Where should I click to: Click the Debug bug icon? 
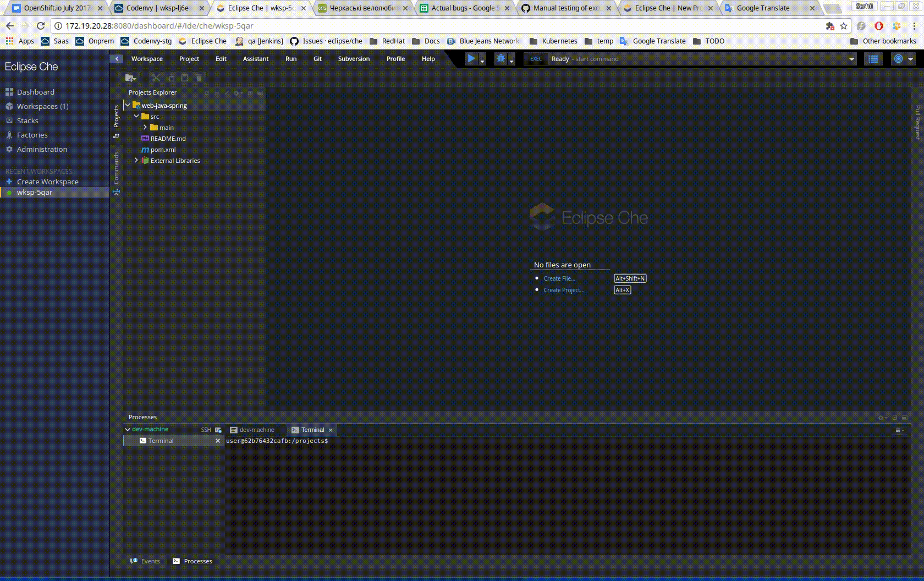pyautogui.click(x=501, y=59)
